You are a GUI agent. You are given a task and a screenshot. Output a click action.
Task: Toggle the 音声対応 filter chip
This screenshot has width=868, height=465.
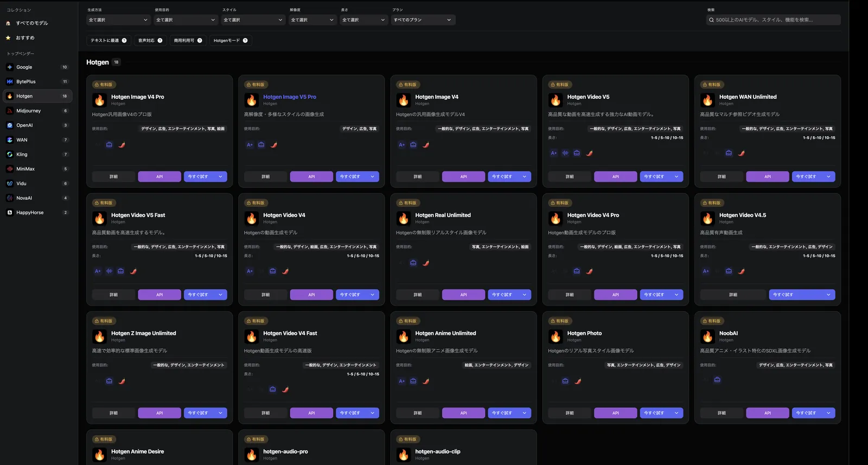[x=150, y=41]
